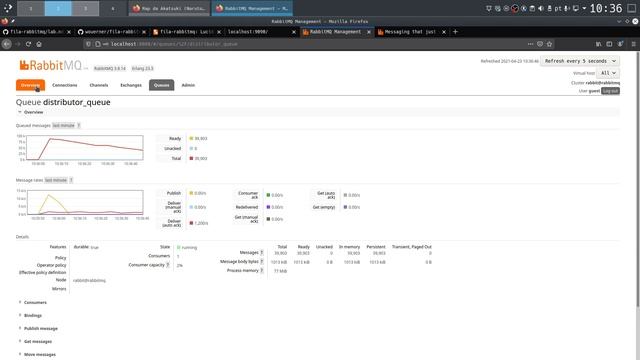This screenshot has width=640, height=360.
Task: Switch to the Messaging that just browser tab
Action: 411,32
